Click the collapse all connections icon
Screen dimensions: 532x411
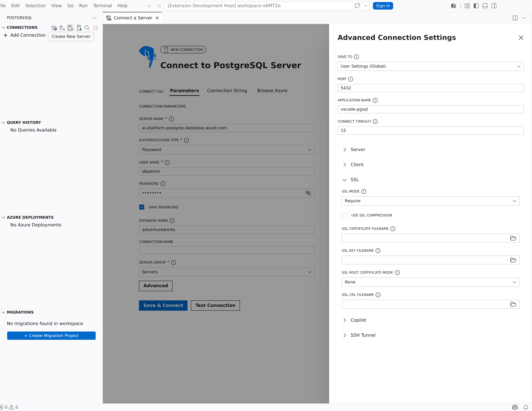tap(95, 28)
